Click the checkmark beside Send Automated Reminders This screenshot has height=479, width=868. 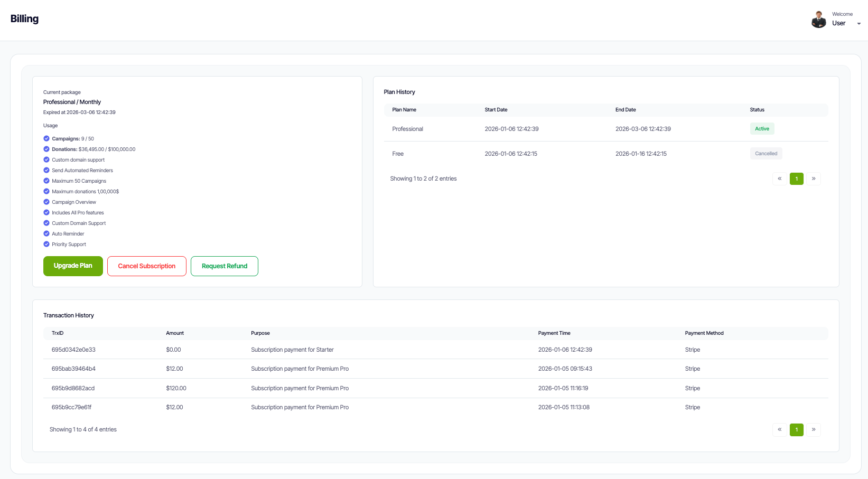click(x=46, y=170)
